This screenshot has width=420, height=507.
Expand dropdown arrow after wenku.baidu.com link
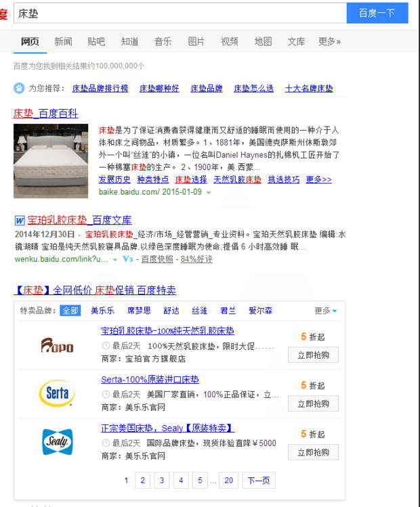[x=115, y=260]
